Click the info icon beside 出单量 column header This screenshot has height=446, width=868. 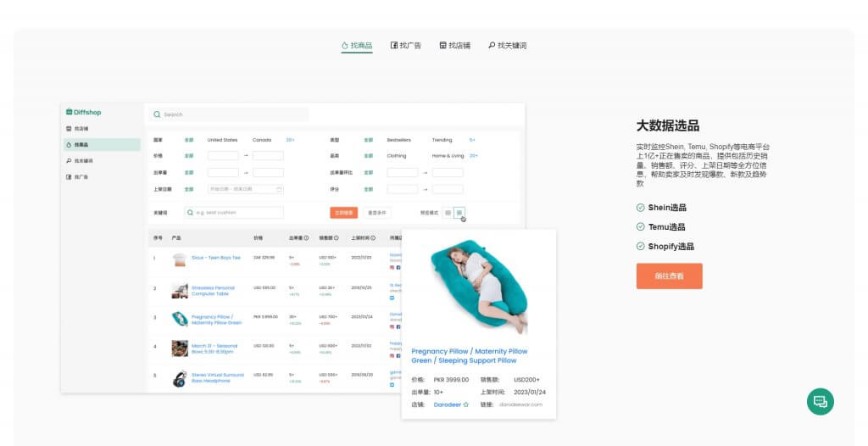tap(306, 238)
